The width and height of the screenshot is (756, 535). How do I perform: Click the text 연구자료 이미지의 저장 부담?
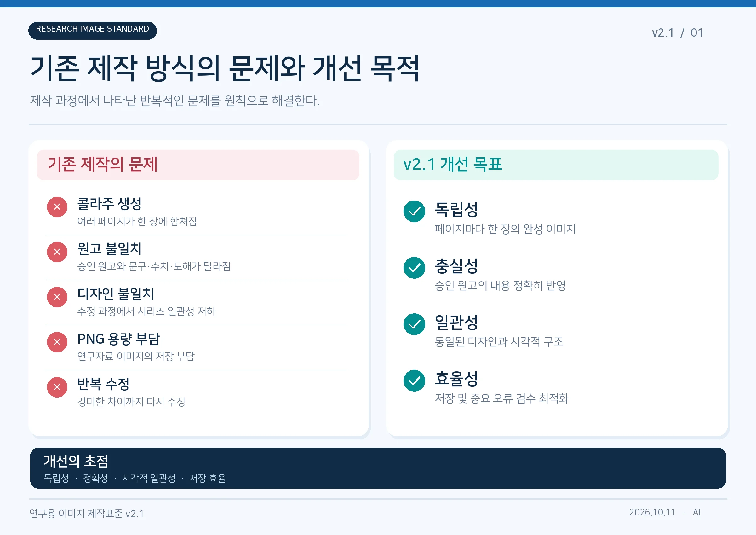click(136, 356)
